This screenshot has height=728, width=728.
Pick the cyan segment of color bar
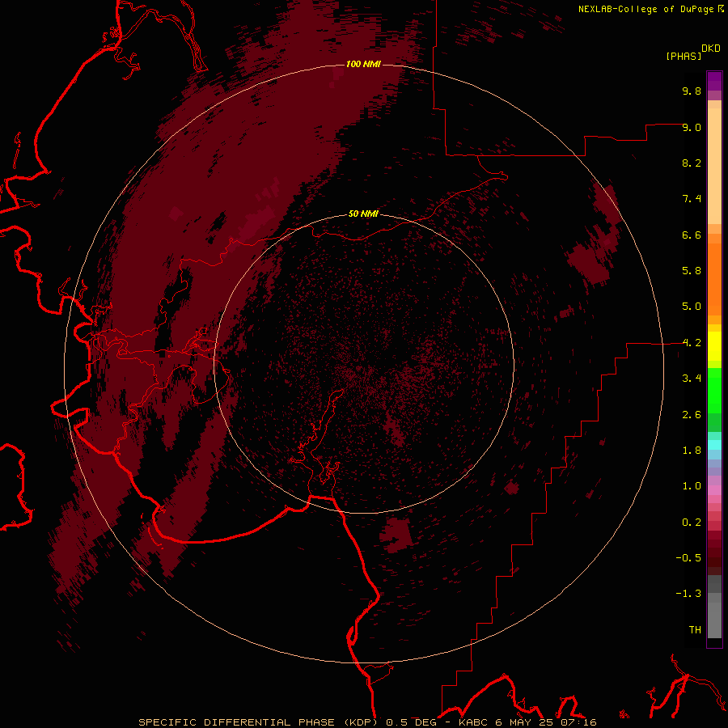click(x=714, y=445)
